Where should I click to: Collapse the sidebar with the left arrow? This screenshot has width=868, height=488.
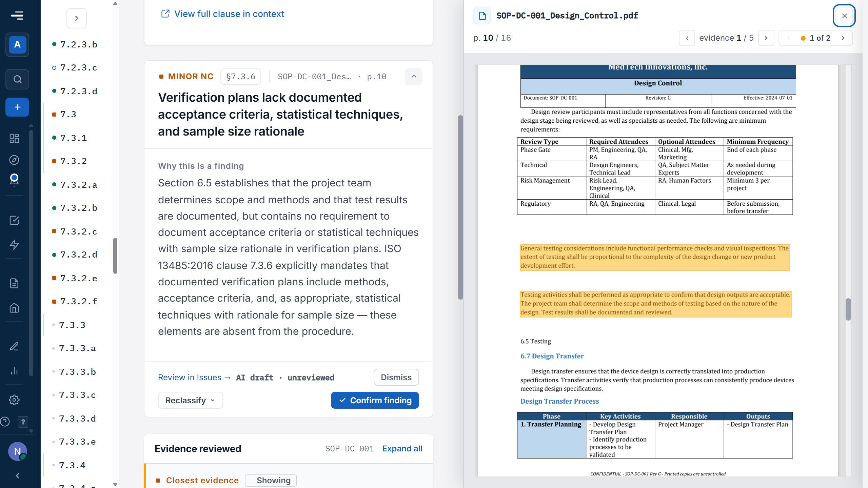(17, 476)
